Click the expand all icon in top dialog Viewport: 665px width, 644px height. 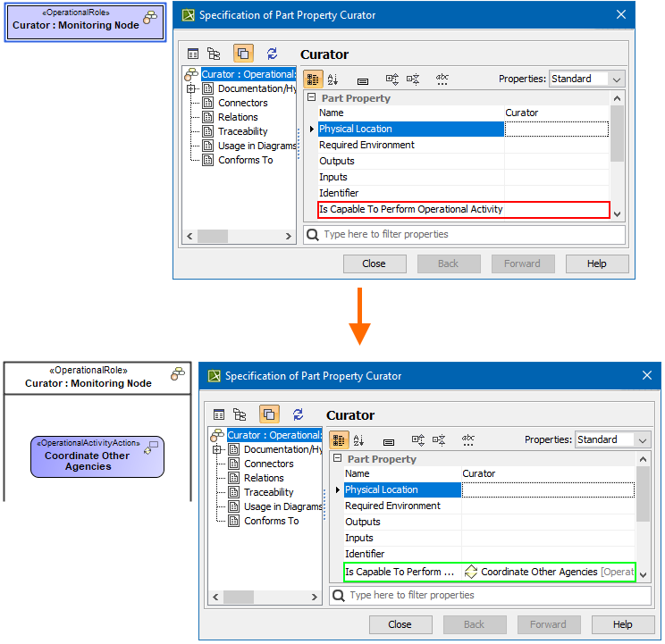[x=391, y=79]
